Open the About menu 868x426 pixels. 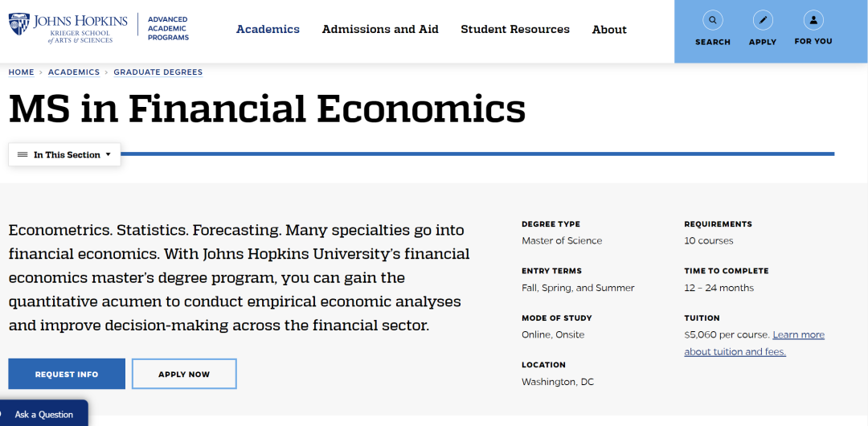609,30
